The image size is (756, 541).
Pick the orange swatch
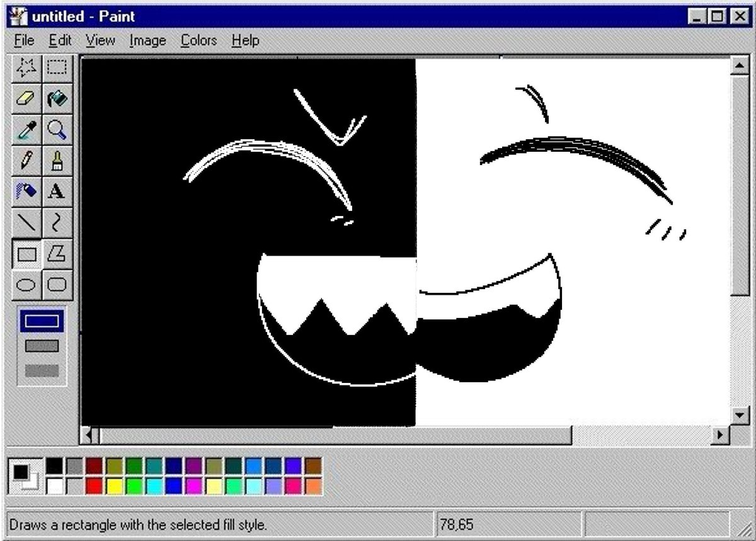click(313, 486)
